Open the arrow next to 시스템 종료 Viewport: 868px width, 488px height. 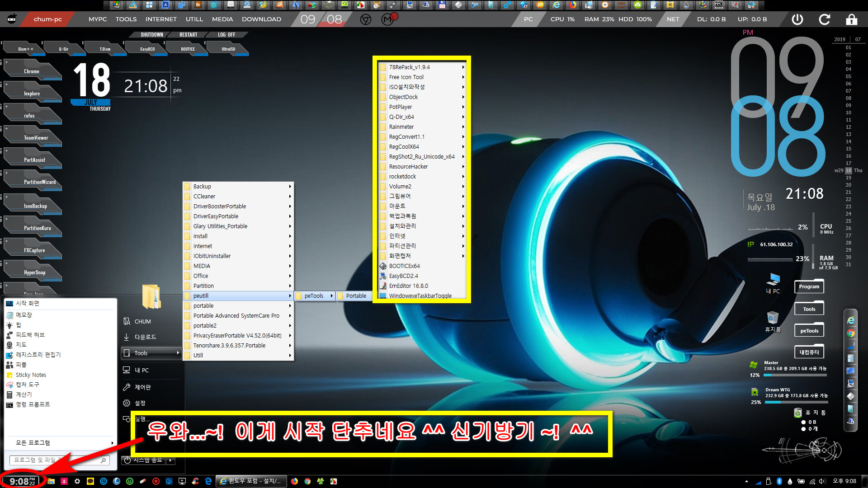pos(170,460)
